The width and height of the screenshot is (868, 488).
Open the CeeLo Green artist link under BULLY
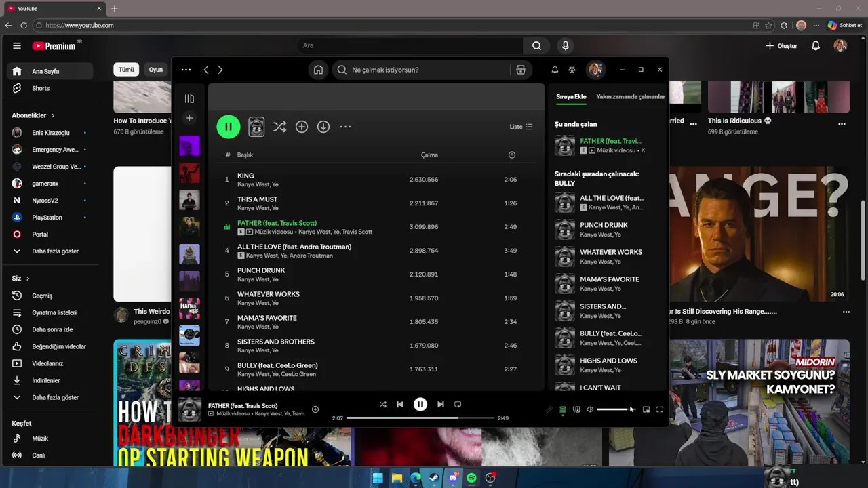click(x=298, y=374)
